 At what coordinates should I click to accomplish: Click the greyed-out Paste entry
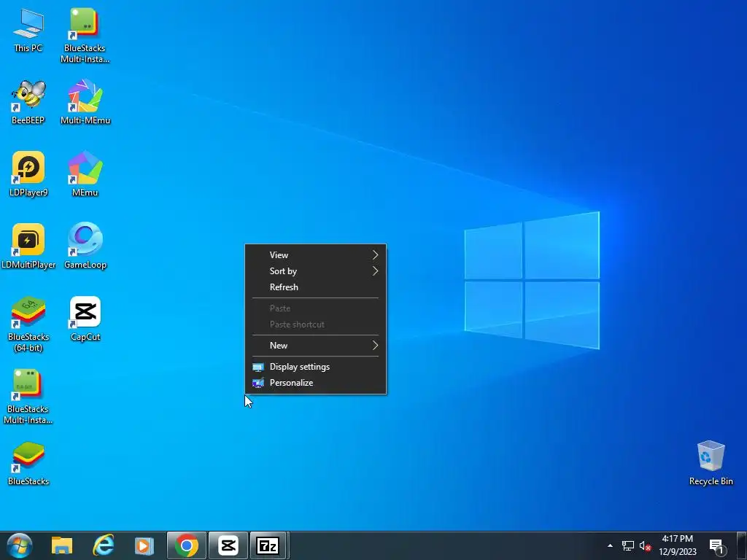pyautogui.click(x=315, y=308)
